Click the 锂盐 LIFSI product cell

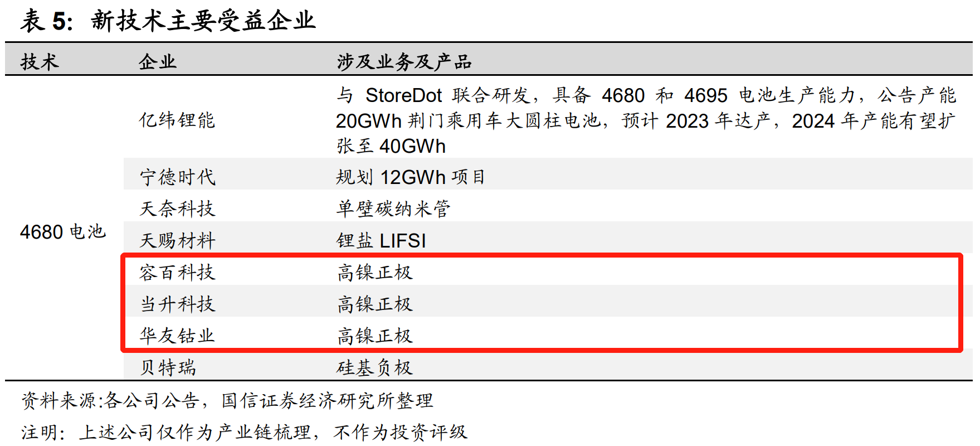pyautogui.click(x=381, y=240)
